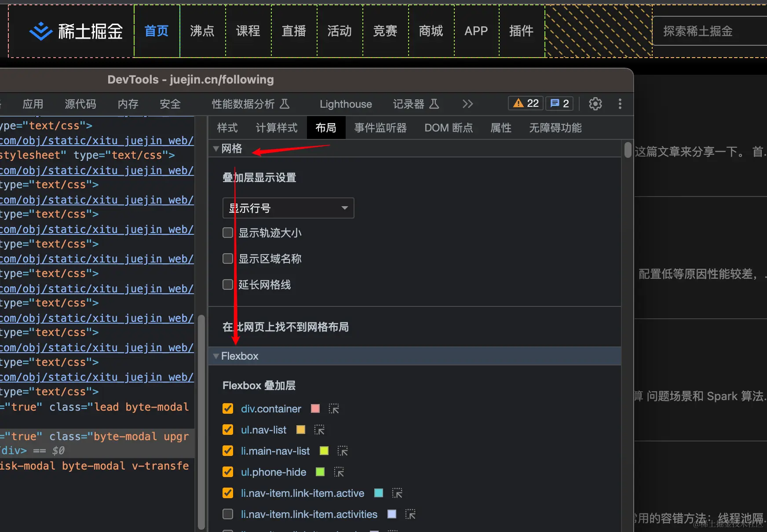Open DevTools settings gear
The image size is (767, 532).
595,104
